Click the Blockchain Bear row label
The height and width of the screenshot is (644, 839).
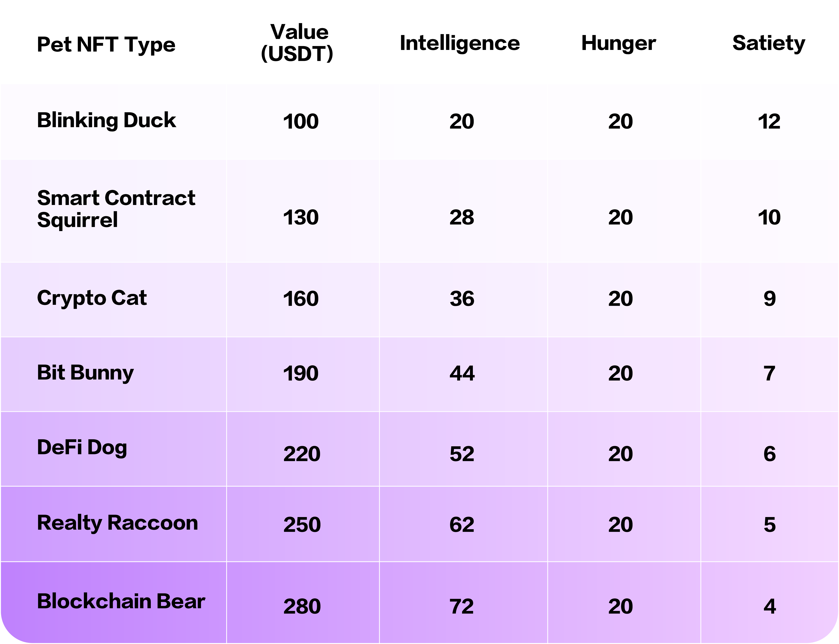[x=121, y=601]
